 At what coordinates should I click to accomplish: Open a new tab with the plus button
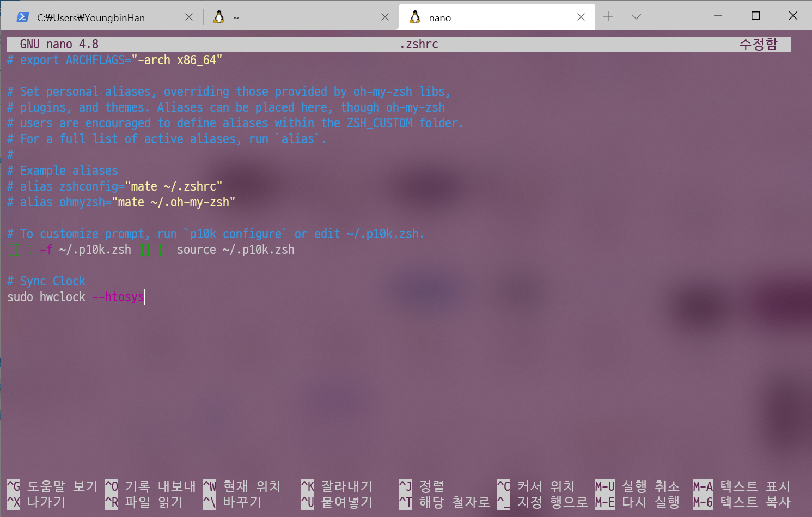pyautogui.click(x=608, y=17)
